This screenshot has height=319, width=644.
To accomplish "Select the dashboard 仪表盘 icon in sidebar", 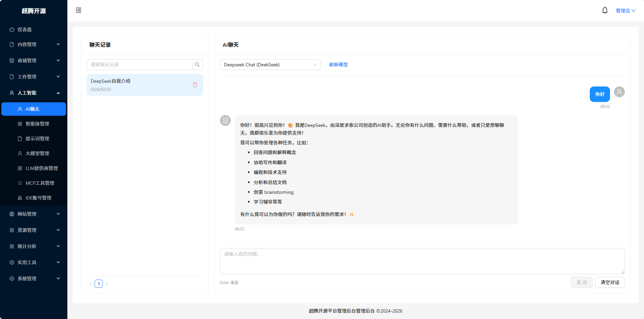I will pos(11,30).
